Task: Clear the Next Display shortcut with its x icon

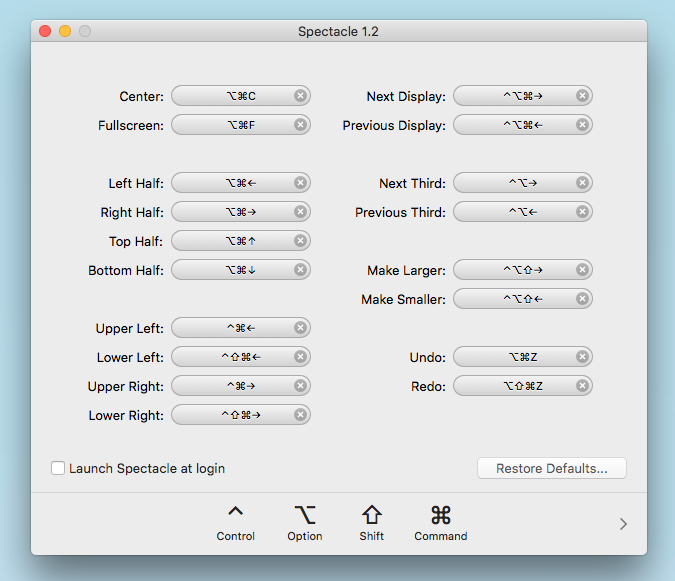Action: click(582, 96)
